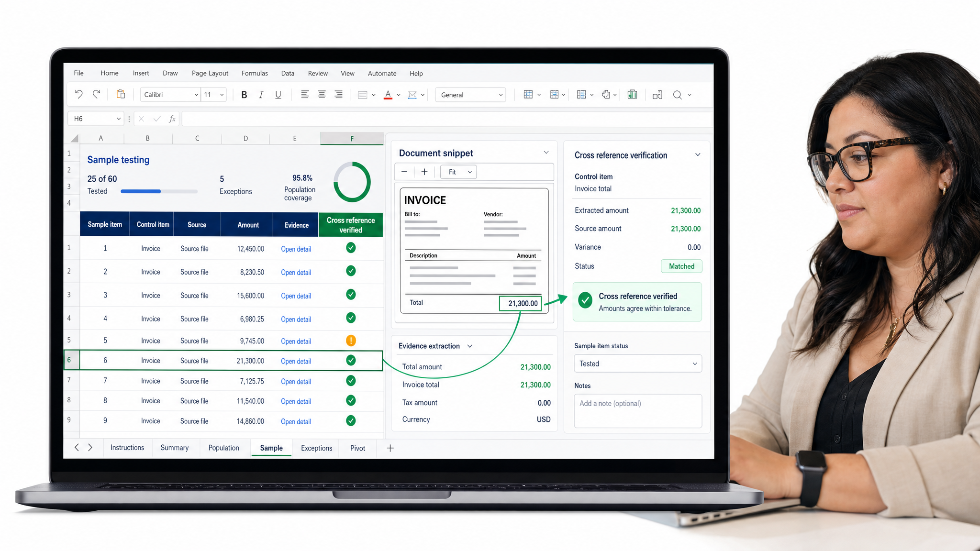Click the select-all corner triangle of the grid
This screenshot has height=551, width=980.
click(74, 138)
